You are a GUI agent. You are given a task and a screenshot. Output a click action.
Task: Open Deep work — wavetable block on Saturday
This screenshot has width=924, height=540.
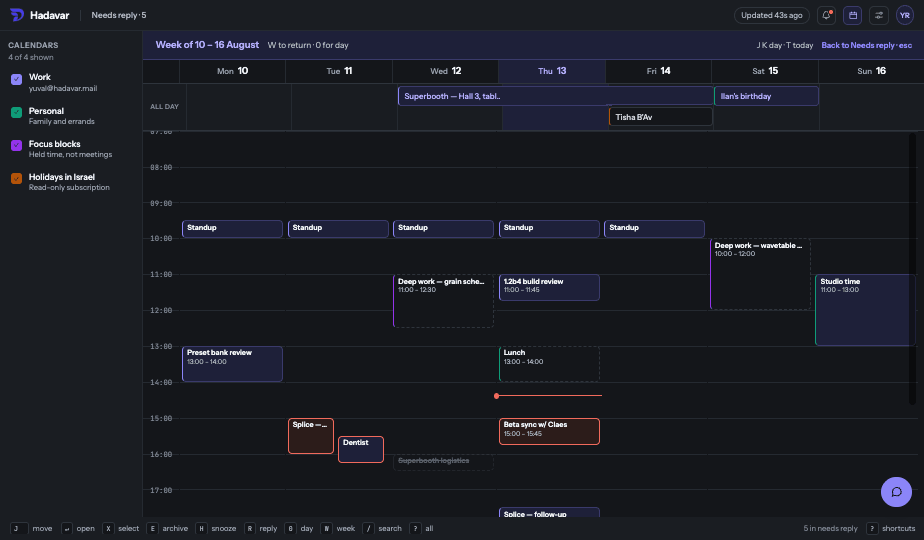point(760,274)
